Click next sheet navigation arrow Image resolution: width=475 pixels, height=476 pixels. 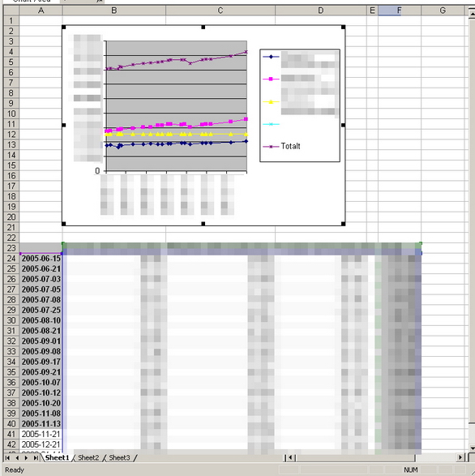point(26,457)
